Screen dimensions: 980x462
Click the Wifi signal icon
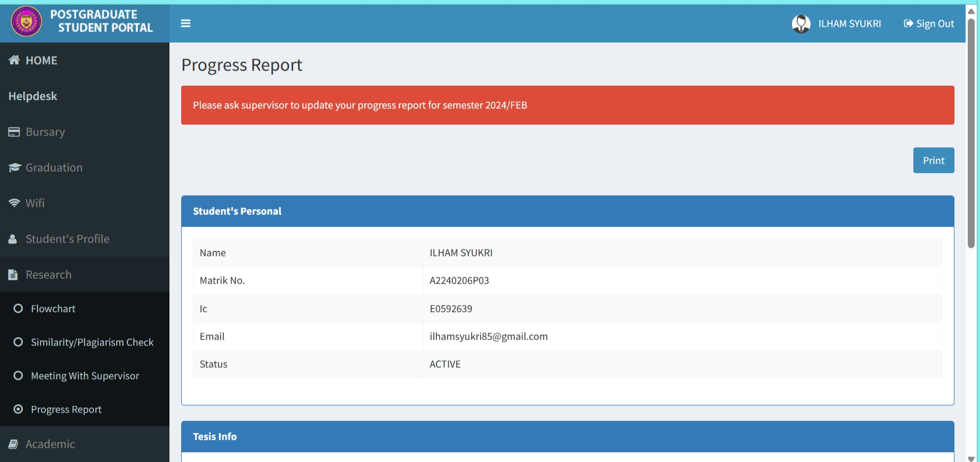14,203
